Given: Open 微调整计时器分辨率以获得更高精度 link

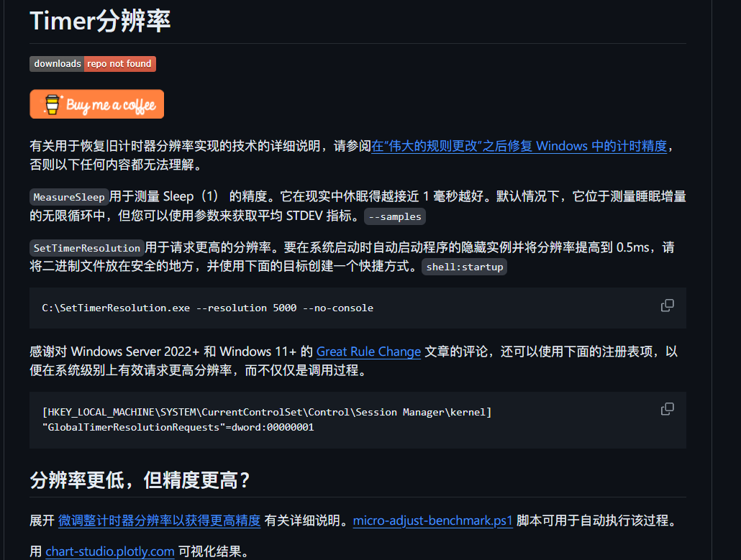Looking at the screenshot, I should point(159,520).
